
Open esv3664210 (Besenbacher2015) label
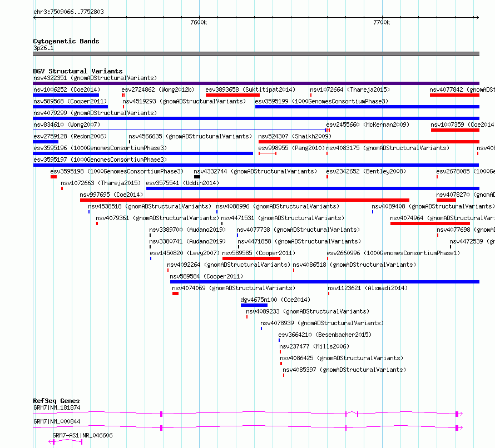click(325, 335)
